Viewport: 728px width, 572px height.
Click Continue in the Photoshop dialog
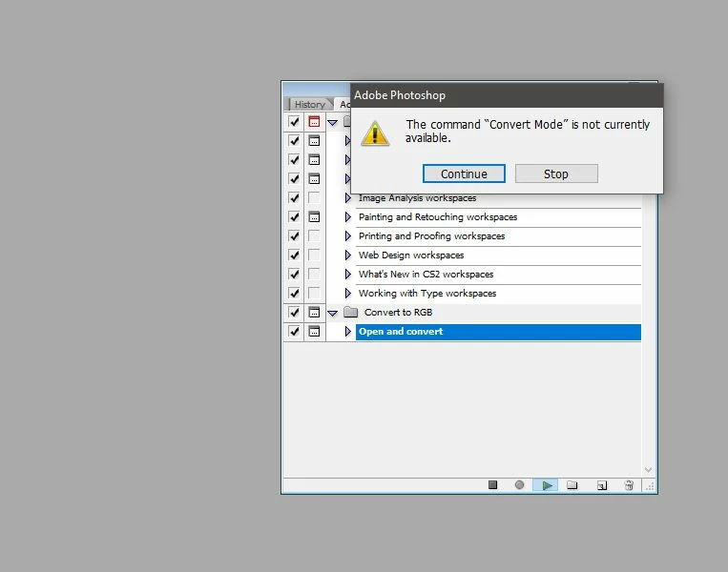(464, 174)
